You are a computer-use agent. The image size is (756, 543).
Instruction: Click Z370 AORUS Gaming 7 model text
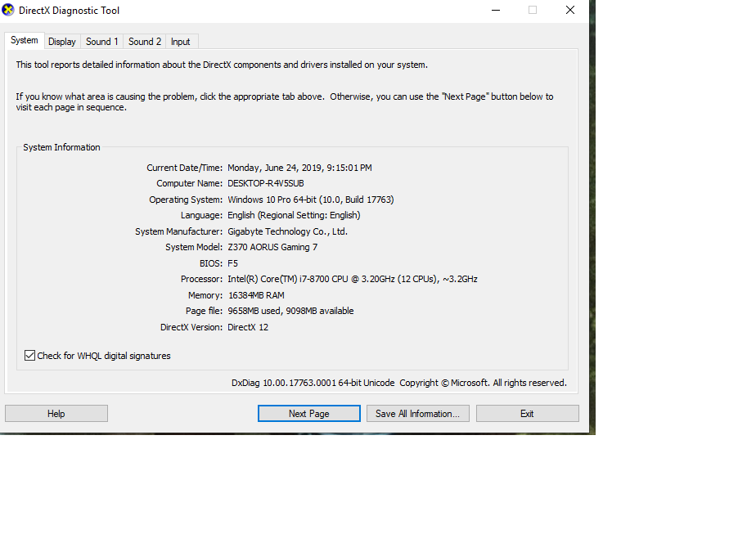coord(272,247)
